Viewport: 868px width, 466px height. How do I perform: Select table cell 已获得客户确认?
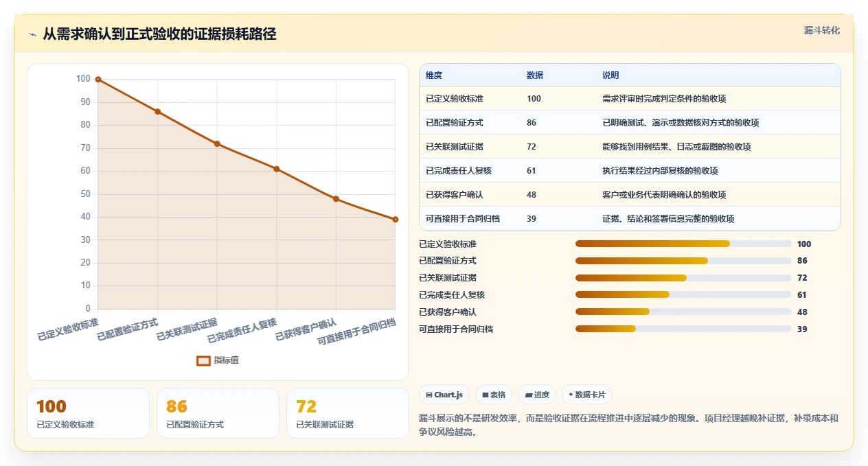[x=455, y=195]
